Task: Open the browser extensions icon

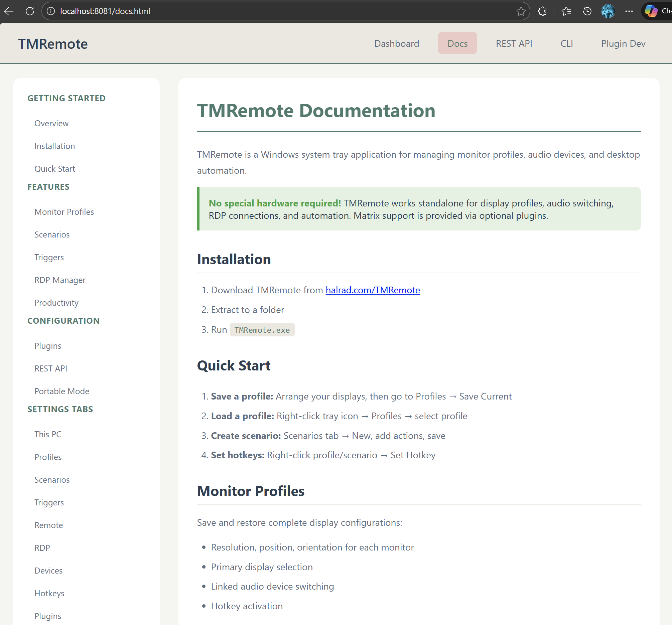Action: [542, 11]
